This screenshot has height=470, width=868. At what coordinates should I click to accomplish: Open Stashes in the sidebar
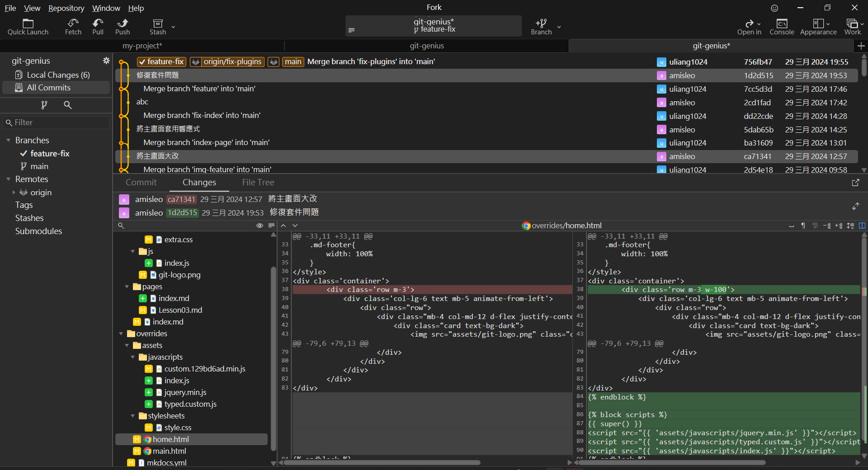(29, 218)
